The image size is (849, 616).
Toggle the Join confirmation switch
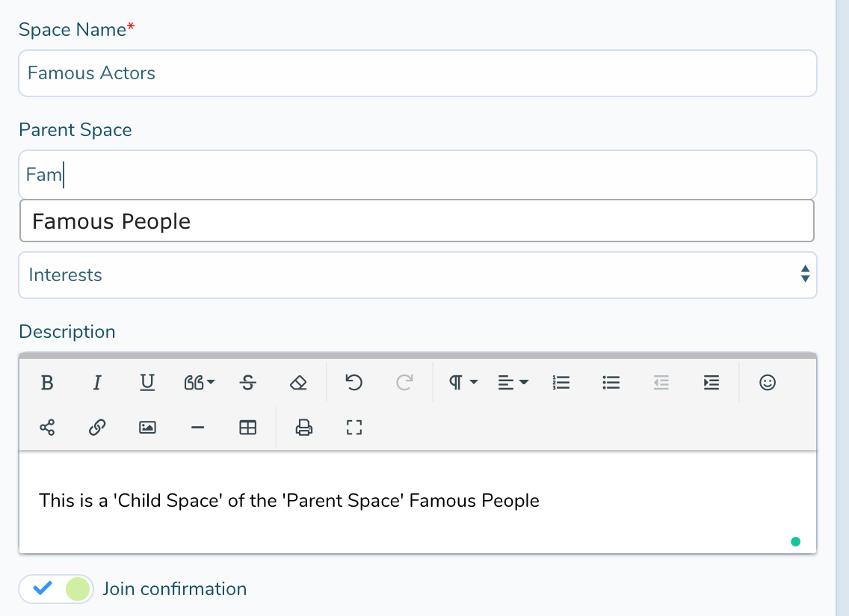tap(57, 589)
